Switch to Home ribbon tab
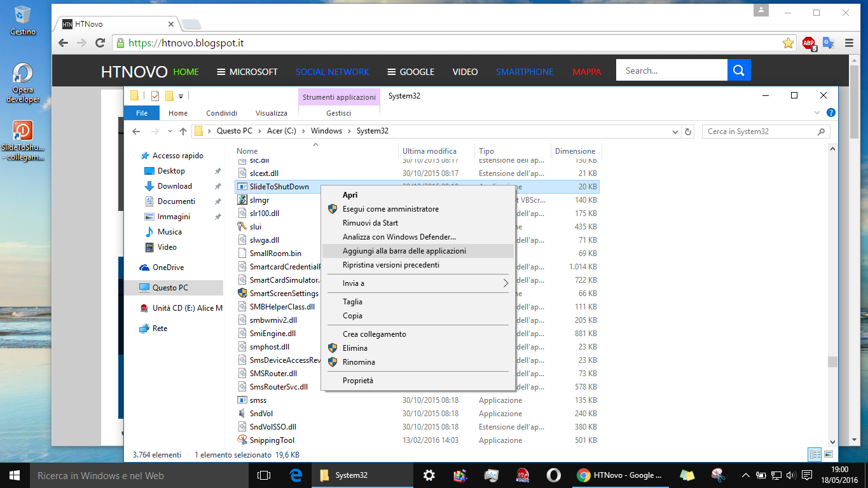The image size is (868, 488). pos(178,113)
